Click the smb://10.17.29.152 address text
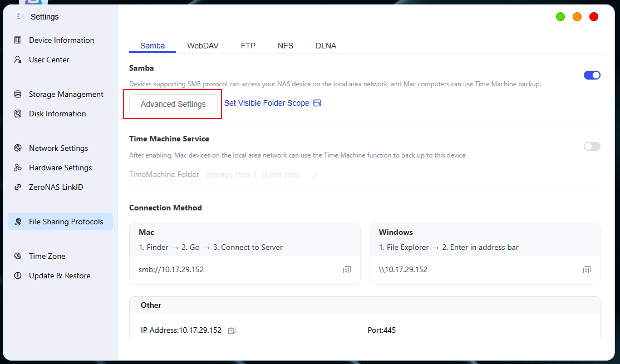The image size is (620, 364). coord(171,269)
